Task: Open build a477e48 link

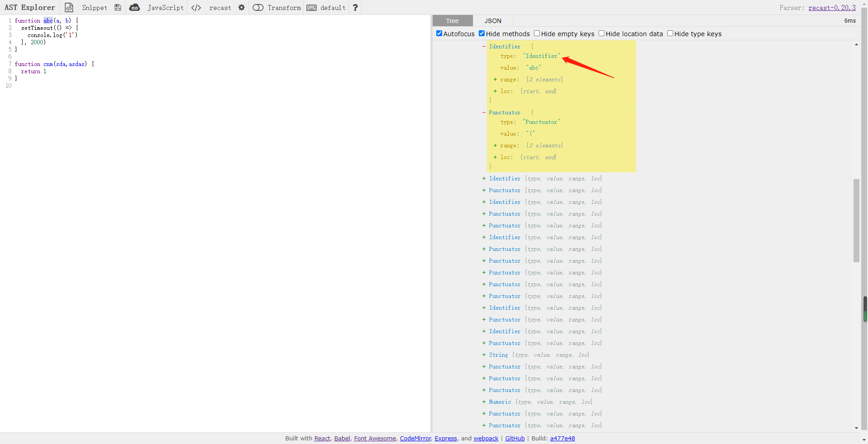Action: 562,439
